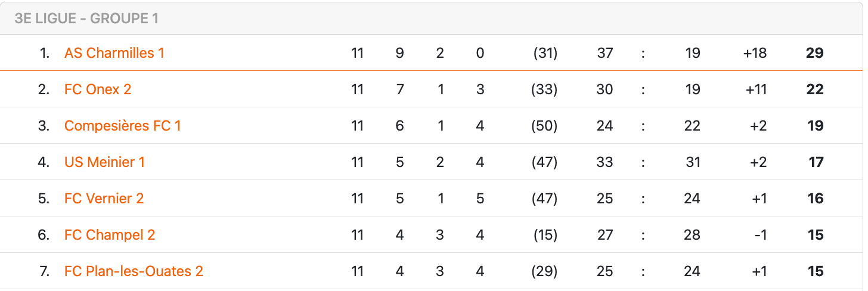Click FC Vernier 2's 16 points total
Viewport: 868px width, 291px height.
coord(815,199)
